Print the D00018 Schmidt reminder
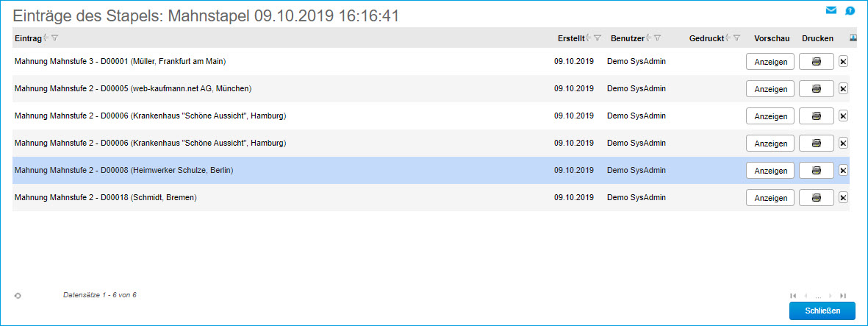This screenshot has width=868, height=326. 817,198
